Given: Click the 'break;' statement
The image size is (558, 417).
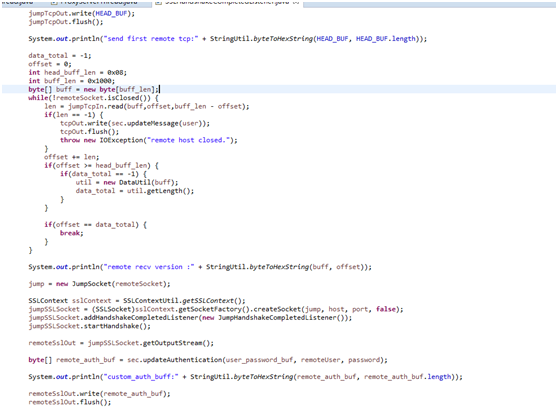Looking at the screenshot, I should tap(72, 233).
